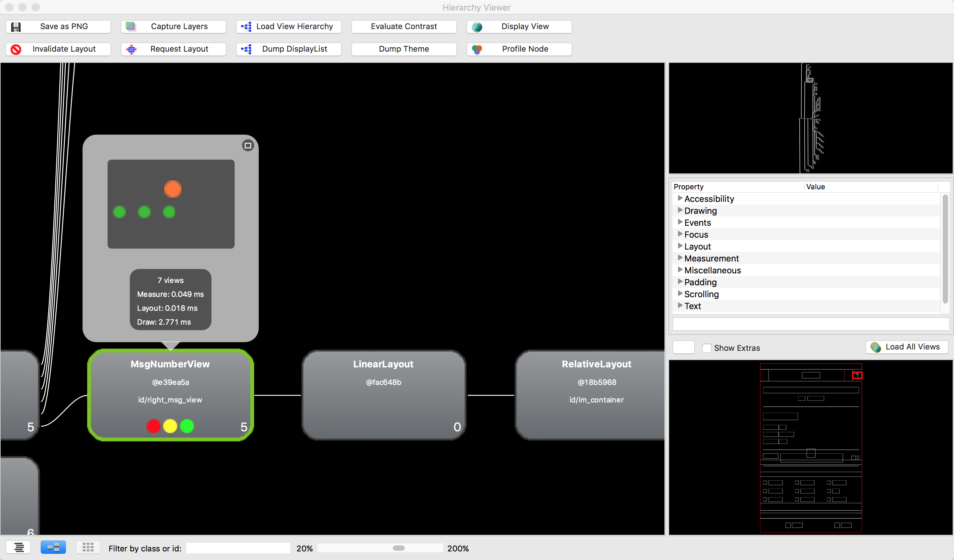The image size is (954, 560).
Task: Click the property panel vertical scrollbar
Action: pyautogui.click(x=945, y=249)
